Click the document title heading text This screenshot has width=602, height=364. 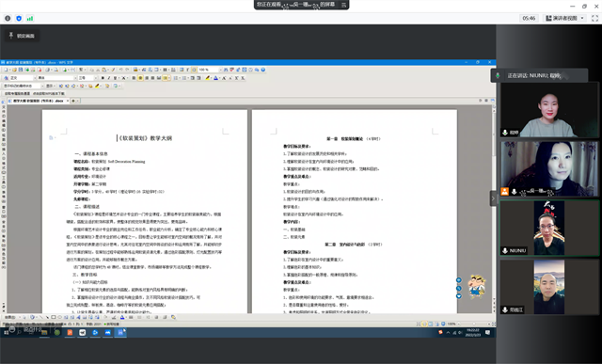point(145,138)
